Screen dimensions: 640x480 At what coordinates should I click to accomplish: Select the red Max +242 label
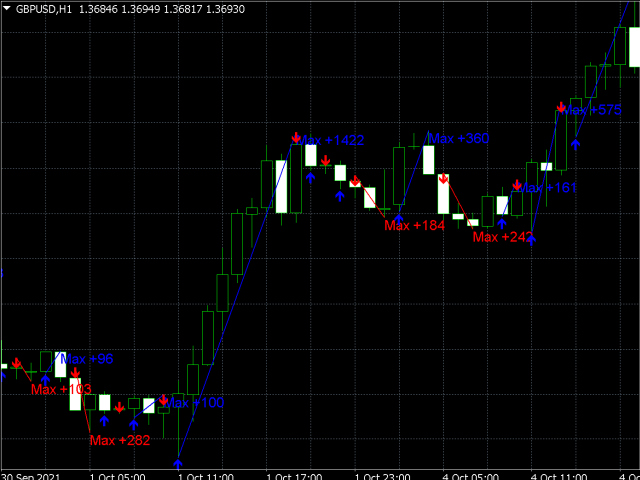pos(503,237)
